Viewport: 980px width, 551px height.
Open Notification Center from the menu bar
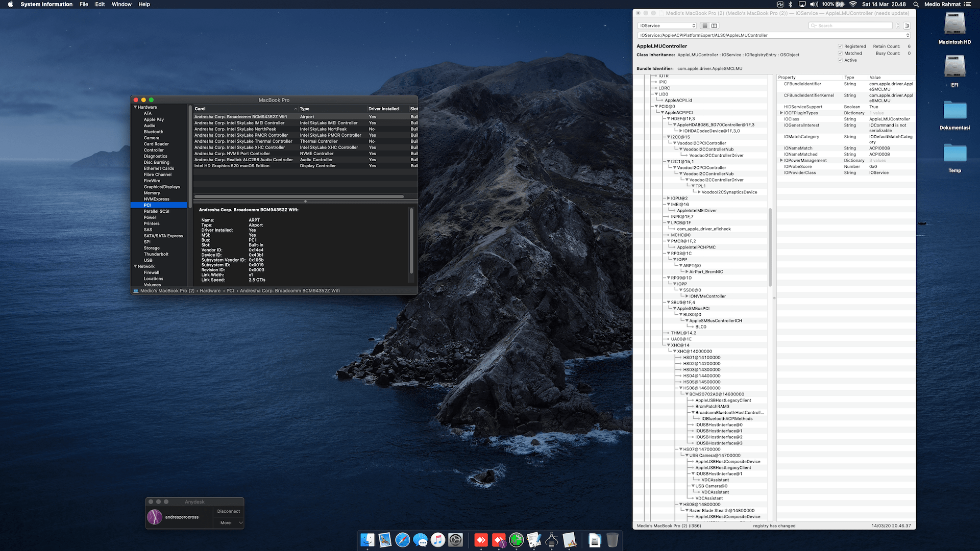pos(967,4)
